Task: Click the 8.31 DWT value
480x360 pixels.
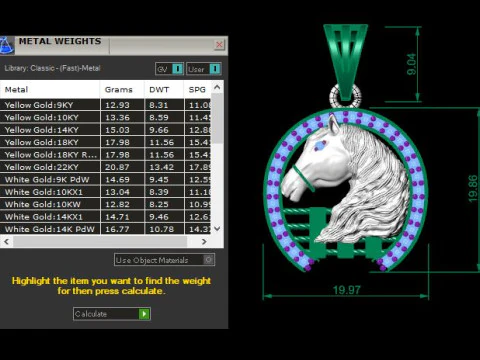Action: click(159, 105)
